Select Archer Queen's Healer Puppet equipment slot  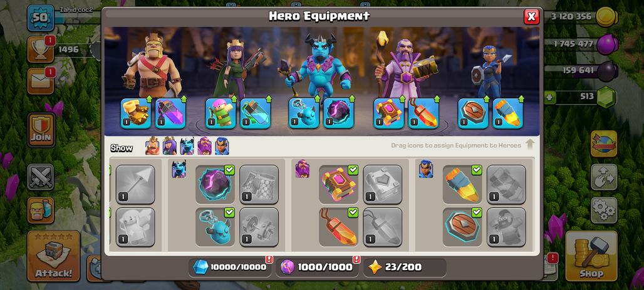pyautogui.click(x=221, y=113)
